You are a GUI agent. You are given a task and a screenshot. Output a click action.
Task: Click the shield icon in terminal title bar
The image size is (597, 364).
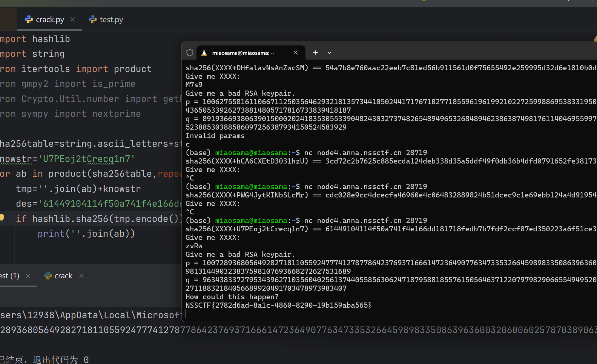point(190,53)
